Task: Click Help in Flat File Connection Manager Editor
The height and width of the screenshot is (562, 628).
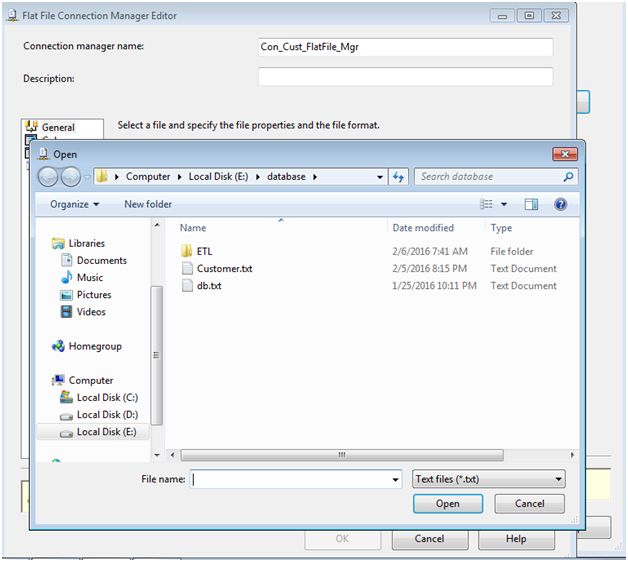Action: click(x=516, y=539)
